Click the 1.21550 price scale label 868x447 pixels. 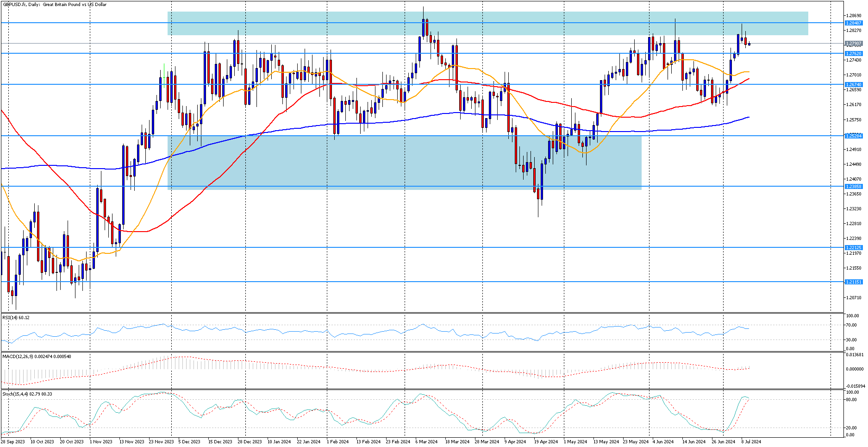(854, 268)
